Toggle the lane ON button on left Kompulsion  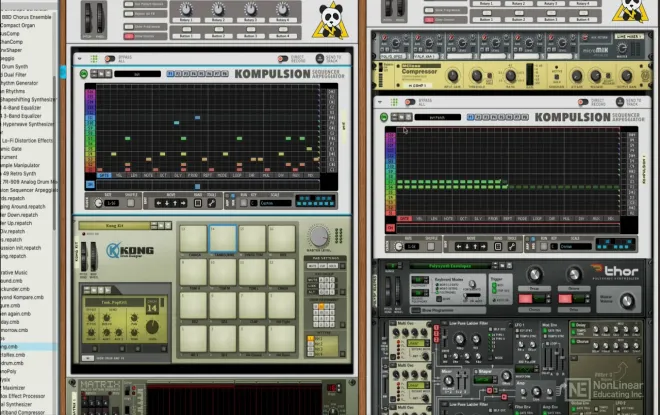click(x=90, y=184)
